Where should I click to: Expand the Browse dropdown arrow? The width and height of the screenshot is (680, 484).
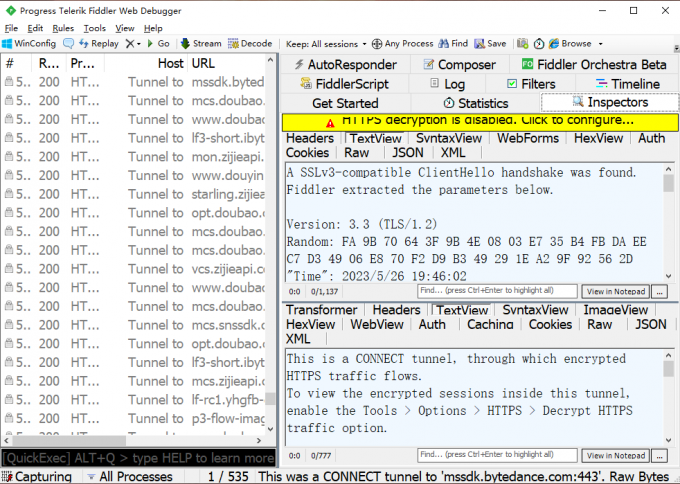(601, 44)
